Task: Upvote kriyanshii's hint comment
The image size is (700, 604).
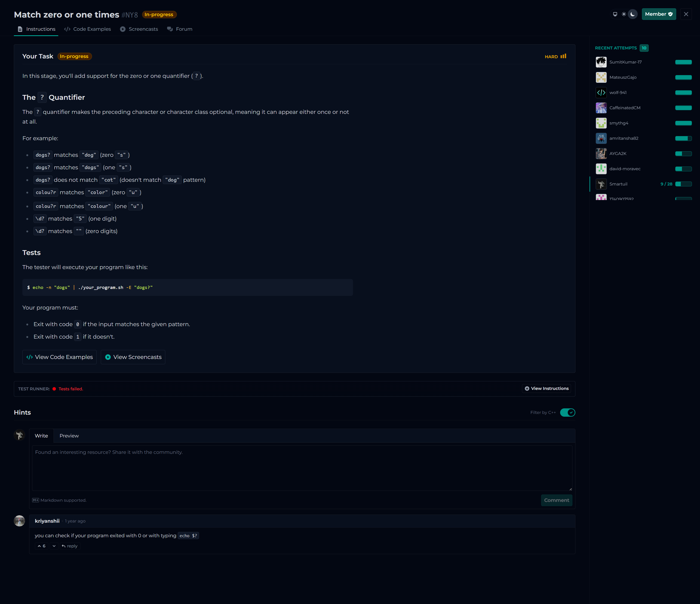Action: point(42,546)
